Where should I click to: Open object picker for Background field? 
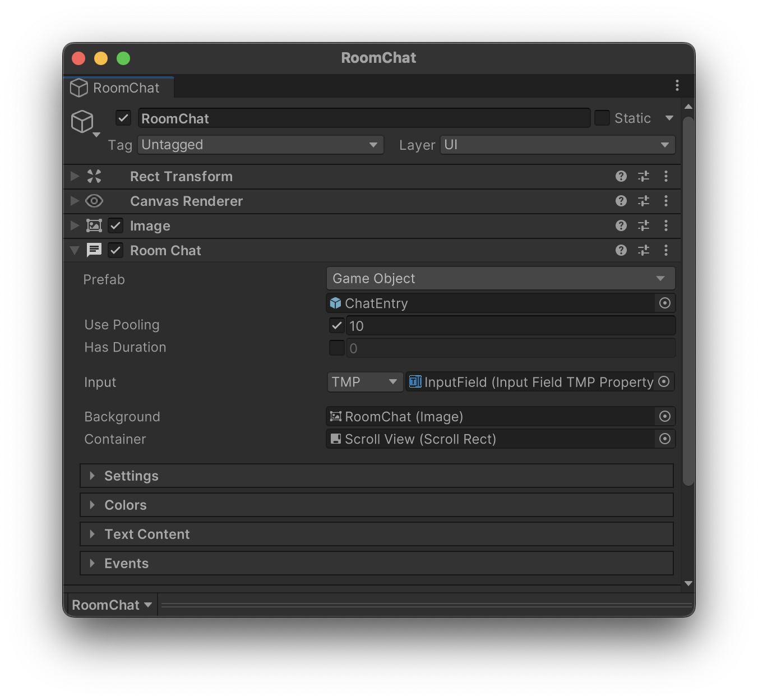click(x=664, y=417)
